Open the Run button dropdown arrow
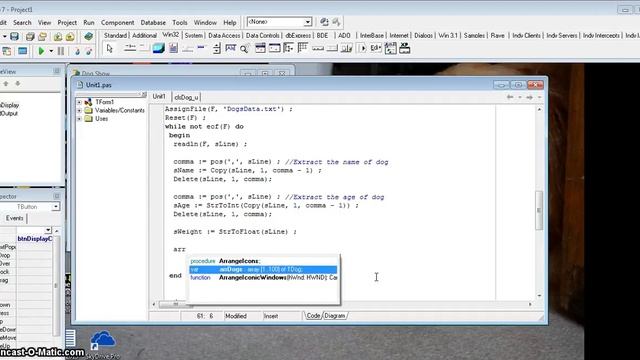Image resolution: width=640 pixels, height=360 pixels. pyautogui.click(x=51, y=51)
